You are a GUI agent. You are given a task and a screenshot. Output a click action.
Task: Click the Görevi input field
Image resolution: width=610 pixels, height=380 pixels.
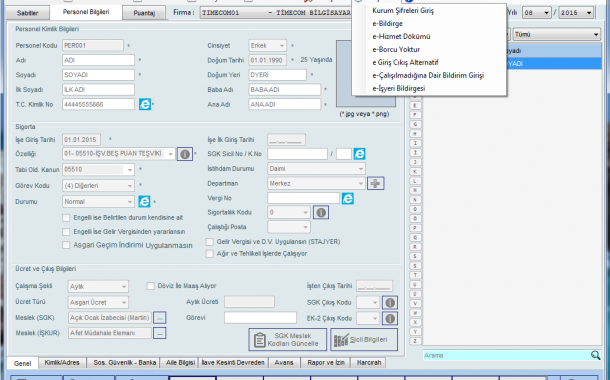pos(260,318)
